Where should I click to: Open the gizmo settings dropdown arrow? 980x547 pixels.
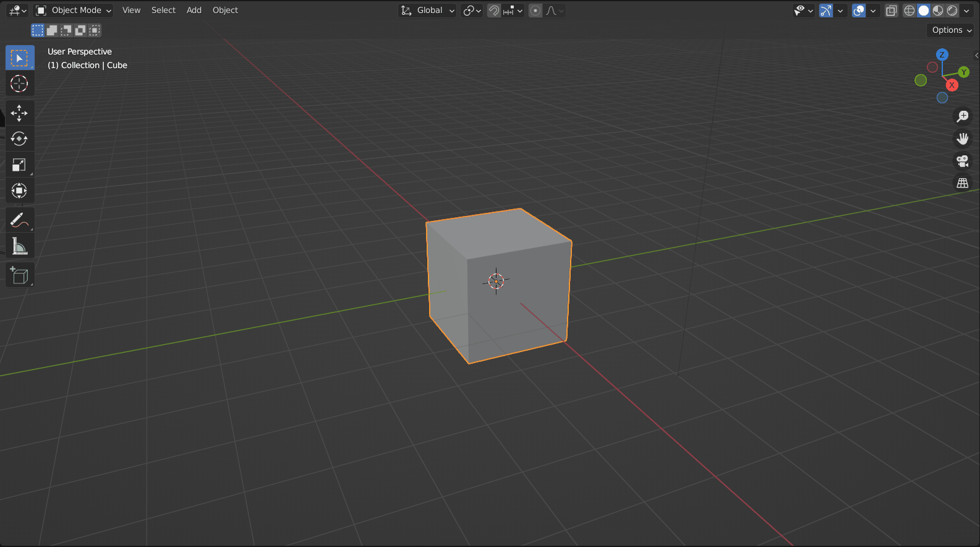coord(840,11)
